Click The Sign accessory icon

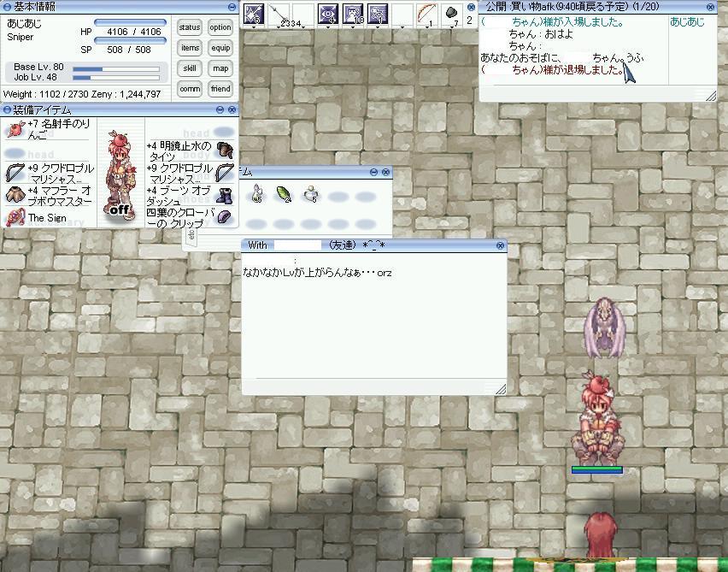[15, 217]
